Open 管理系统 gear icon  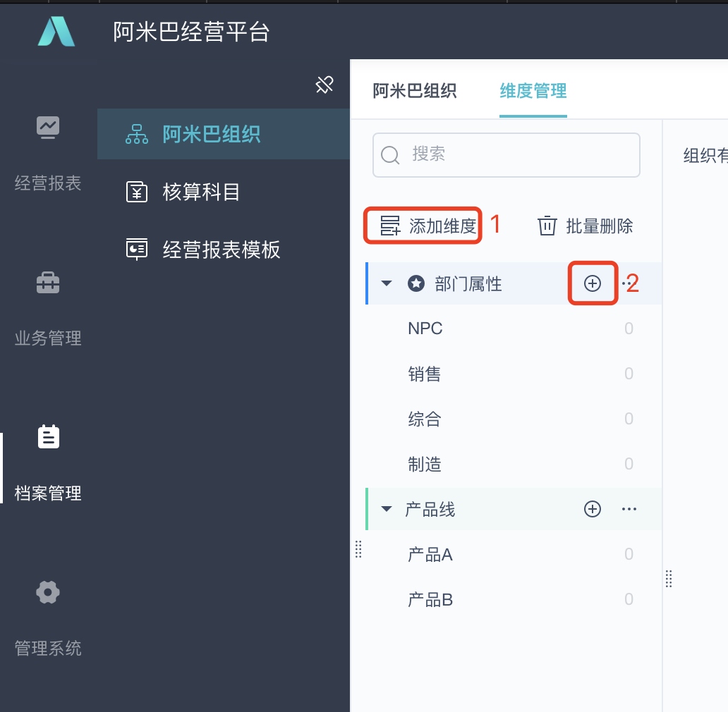(x=48, y=592)
